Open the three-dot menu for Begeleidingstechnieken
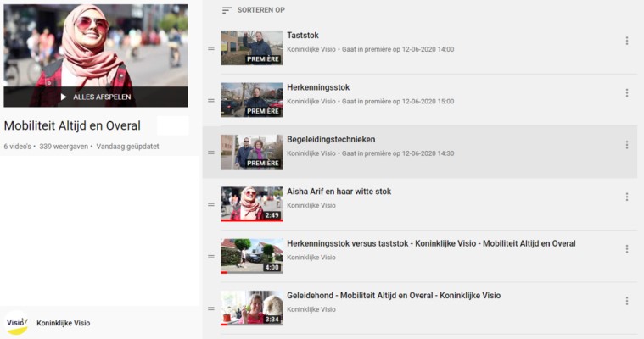 [x=627, y=145]
